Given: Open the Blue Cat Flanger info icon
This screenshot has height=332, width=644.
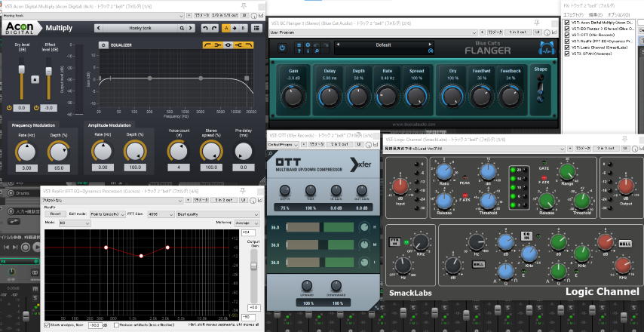Looking at the screenshot, I should (x=308, y=51).
